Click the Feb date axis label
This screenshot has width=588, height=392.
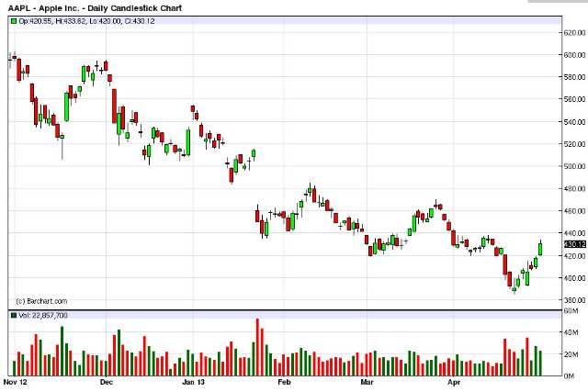pyautogui.click(x=284, y=382)
